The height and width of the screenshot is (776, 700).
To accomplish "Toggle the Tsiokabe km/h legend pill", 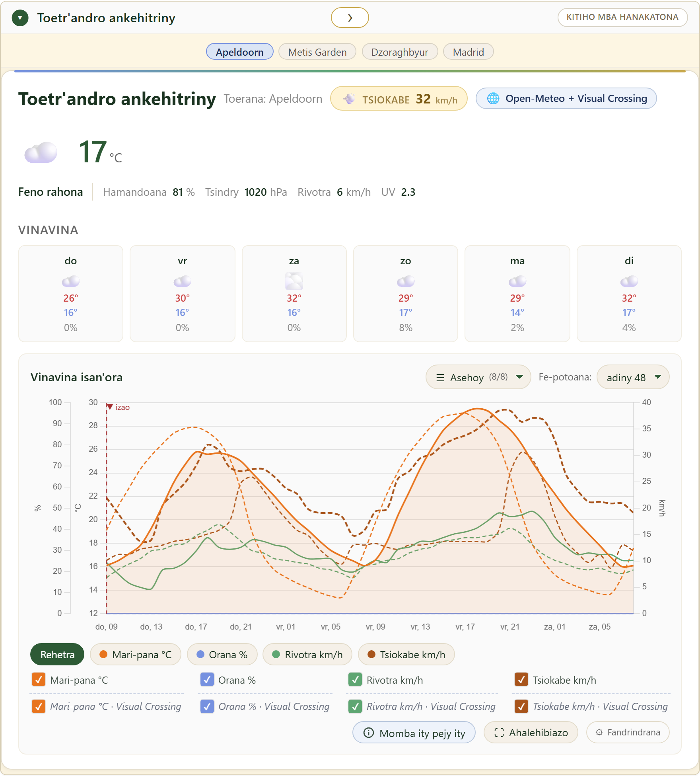I will 406,655.
